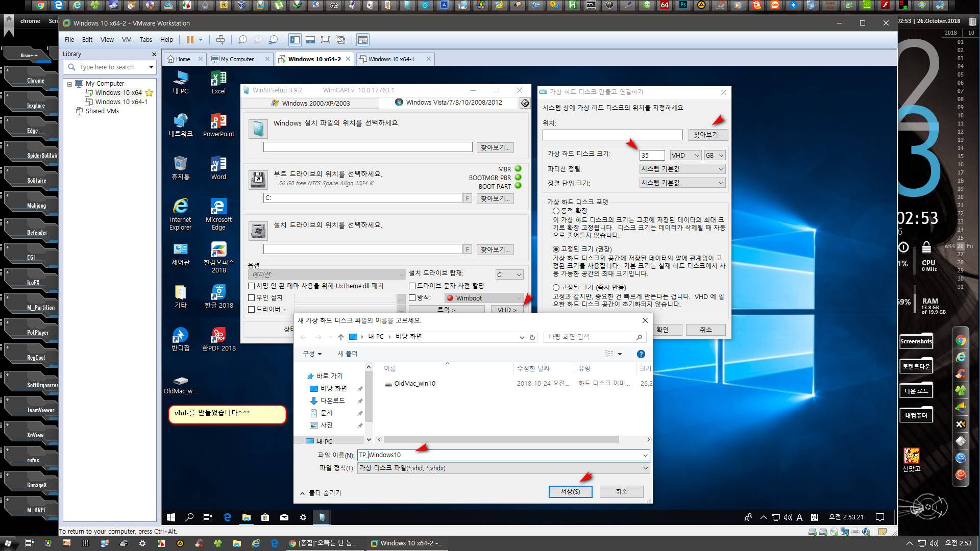Open the GB unit dropdown
The width and height of the screenshot is (980, 551).
715,155
